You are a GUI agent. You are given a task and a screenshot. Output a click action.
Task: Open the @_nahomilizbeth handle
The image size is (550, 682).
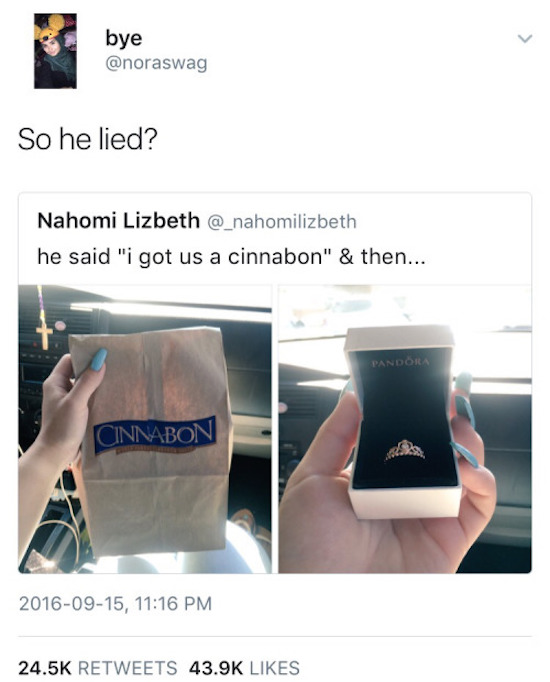282,221
